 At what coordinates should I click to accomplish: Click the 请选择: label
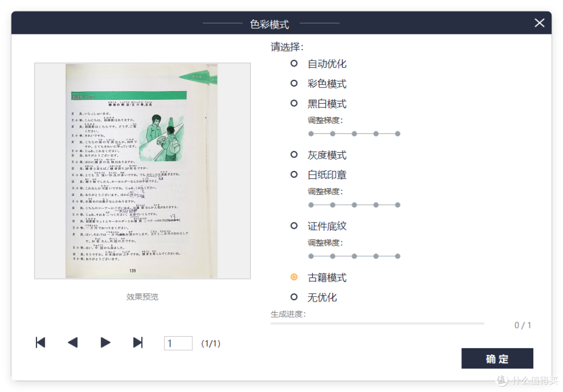pyautogui.click(x=287, y=47)
